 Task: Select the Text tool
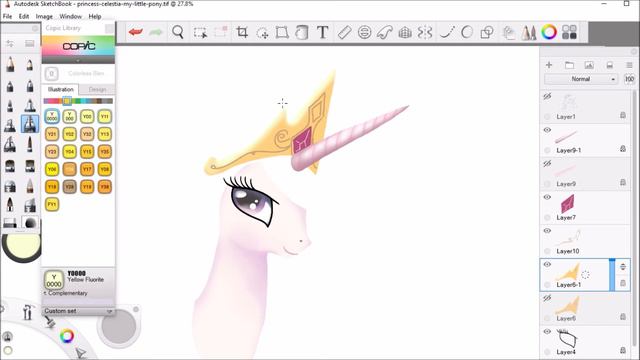pyautogui.click(x=322, y=32)
